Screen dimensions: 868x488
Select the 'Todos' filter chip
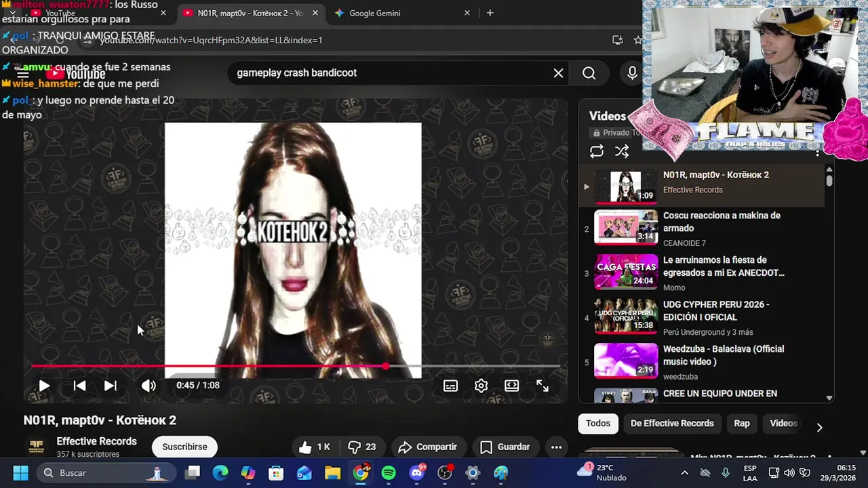pos(598,424)
